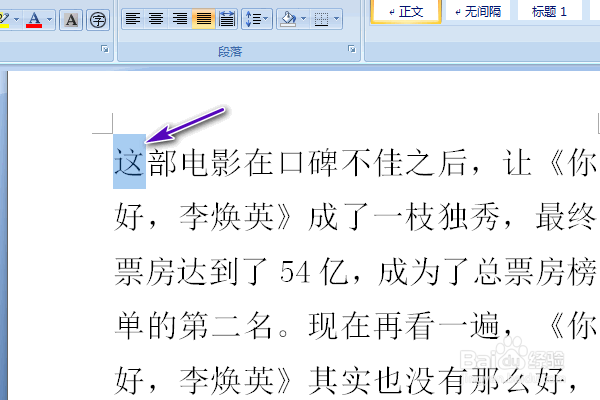Apply the yellow text highlight tool
This screenshot has width=600, height=400.
[x=5, y=19]
